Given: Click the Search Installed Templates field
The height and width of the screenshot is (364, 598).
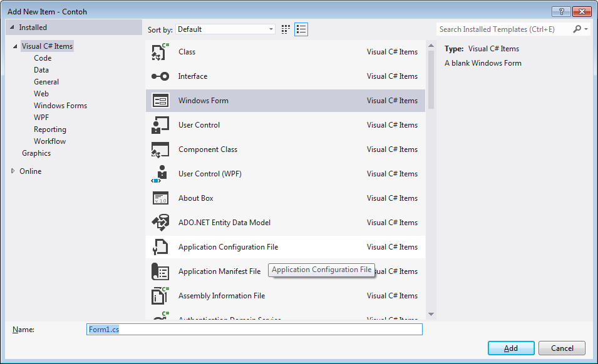Looking at the screenshot, I should click(x=504, y=29).
